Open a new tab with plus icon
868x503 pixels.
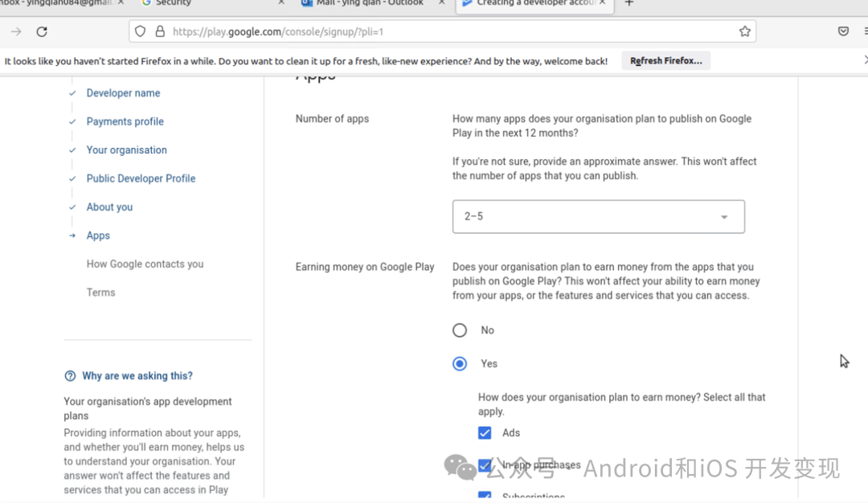[628, 2]
